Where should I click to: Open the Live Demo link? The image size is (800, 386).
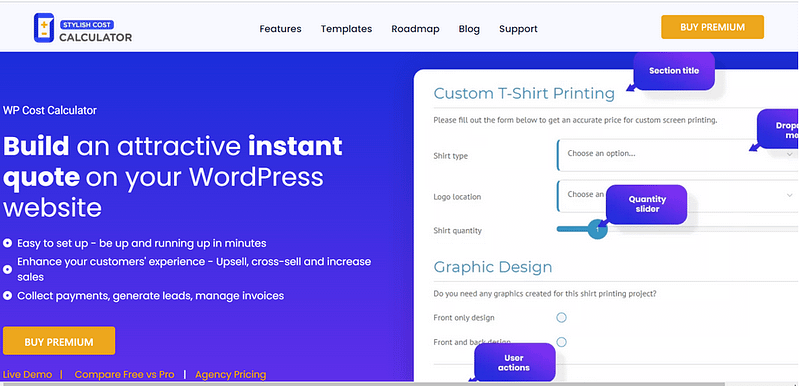point(28,374)
